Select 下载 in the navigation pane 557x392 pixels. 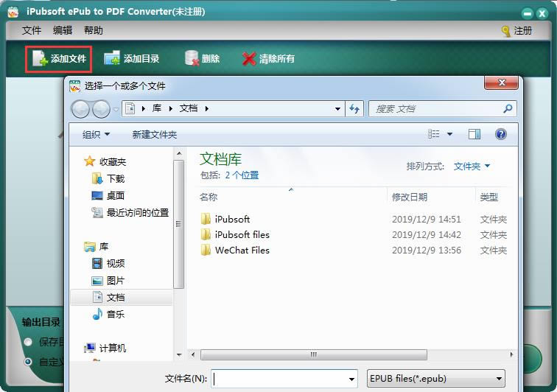[108, 178]
